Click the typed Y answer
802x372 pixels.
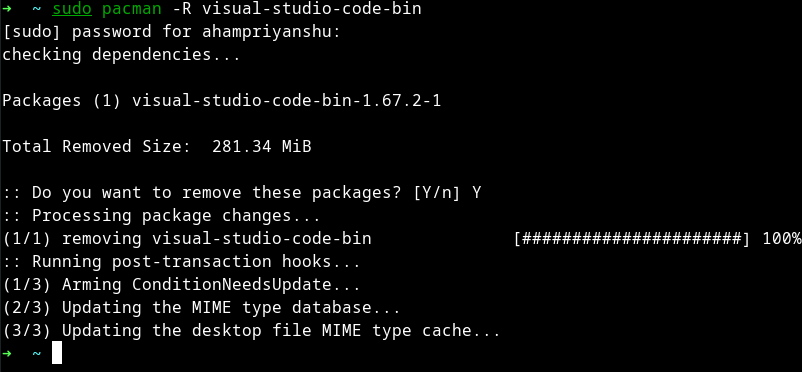click(477, 193)
